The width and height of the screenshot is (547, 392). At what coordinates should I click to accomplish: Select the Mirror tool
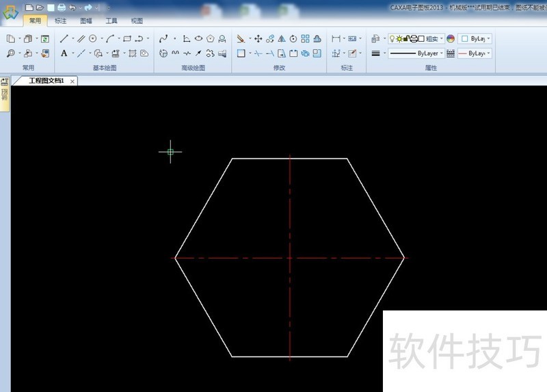point(282,39)
